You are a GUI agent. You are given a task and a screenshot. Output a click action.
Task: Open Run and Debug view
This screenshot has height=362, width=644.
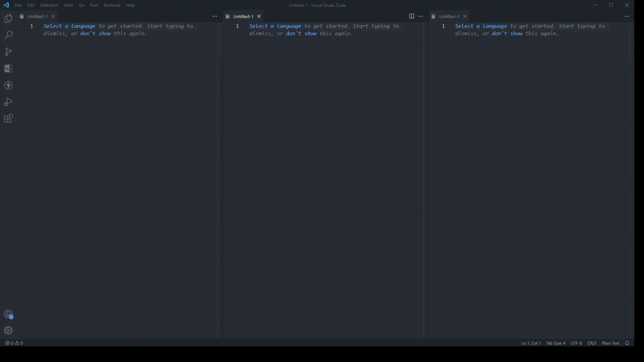pyautogui.click(x=8, y=102)
